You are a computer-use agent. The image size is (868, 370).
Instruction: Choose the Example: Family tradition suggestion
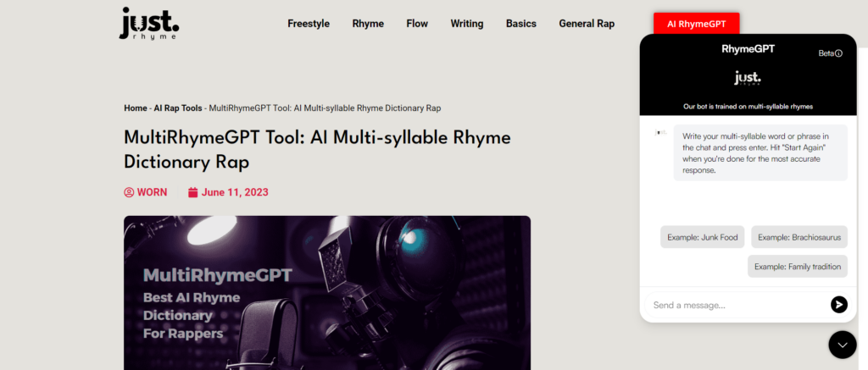tap(798, 266)
